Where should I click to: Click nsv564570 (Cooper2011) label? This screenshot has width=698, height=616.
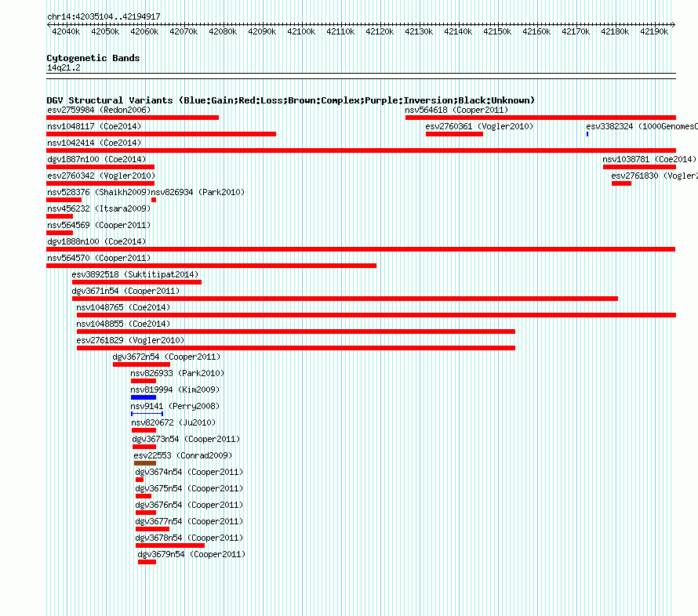[99, 258]
